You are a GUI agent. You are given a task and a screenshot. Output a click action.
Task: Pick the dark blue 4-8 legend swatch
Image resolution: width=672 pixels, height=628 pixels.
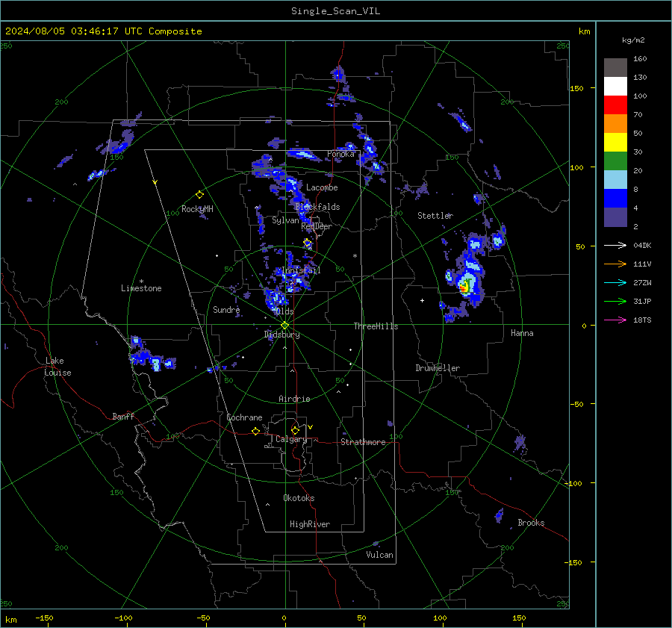pyautogui.click(x=615, y=199)
